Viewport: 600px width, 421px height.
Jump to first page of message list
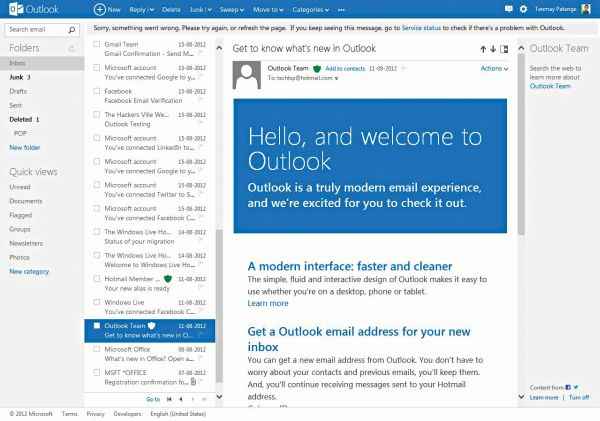pyautogui.click(x=169, y=399)
